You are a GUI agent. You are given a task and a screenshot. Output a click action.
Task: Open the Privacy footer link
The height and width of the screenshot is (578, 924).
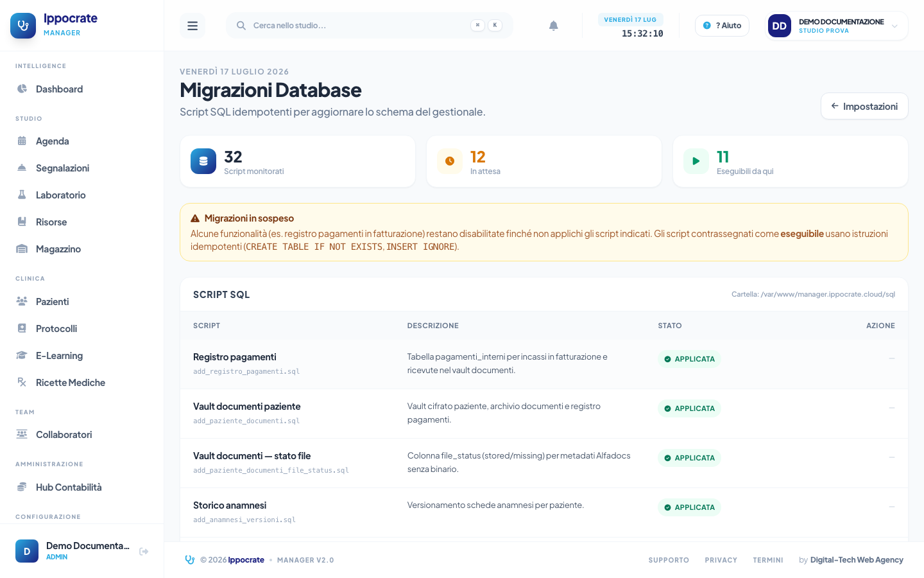point(721,560)
